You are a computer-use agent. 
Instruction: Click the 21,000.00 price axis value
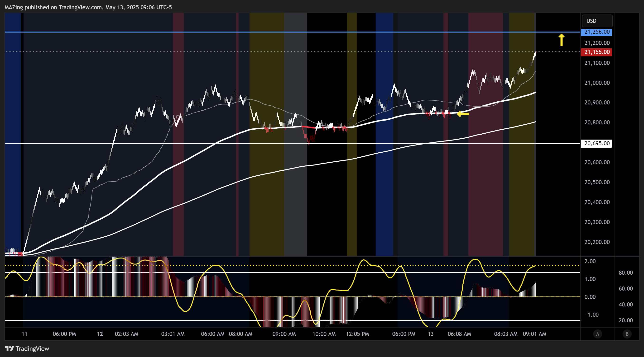click(597, 83)
